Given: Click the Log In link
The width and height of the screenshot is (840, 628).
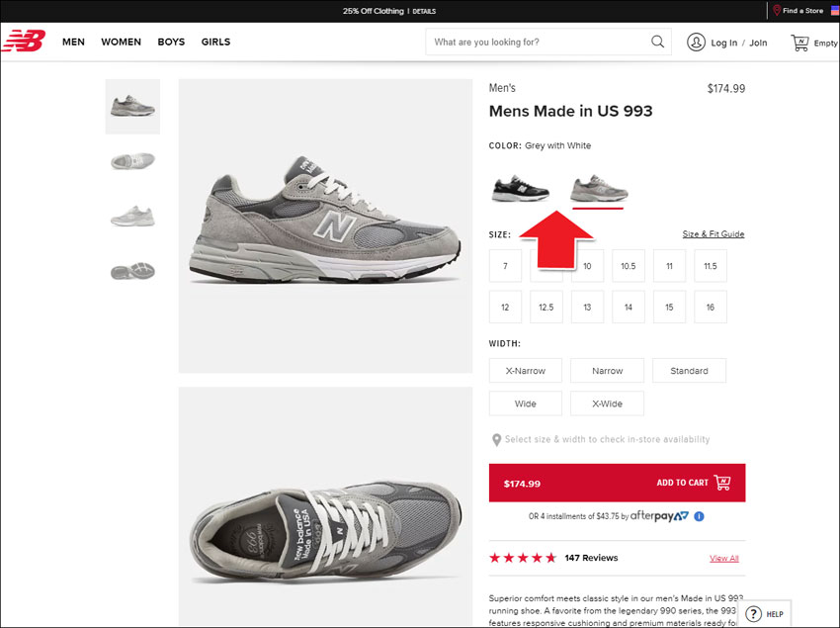Looking at the screenshot, I should click(x=723, y=43).
